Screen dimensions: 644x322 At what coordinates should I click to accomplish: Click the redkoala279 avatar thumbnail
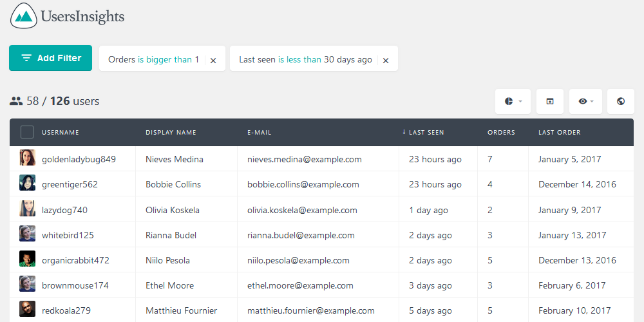[27, 310]
